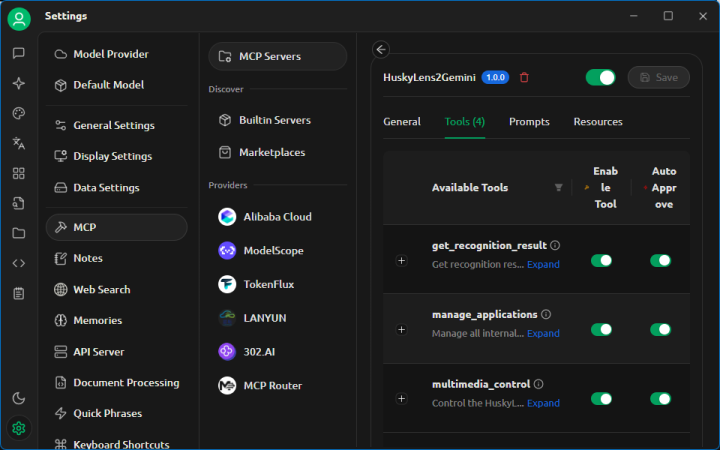Click the Save button
The image size is (720, 450).
click(x=658, y=78)
